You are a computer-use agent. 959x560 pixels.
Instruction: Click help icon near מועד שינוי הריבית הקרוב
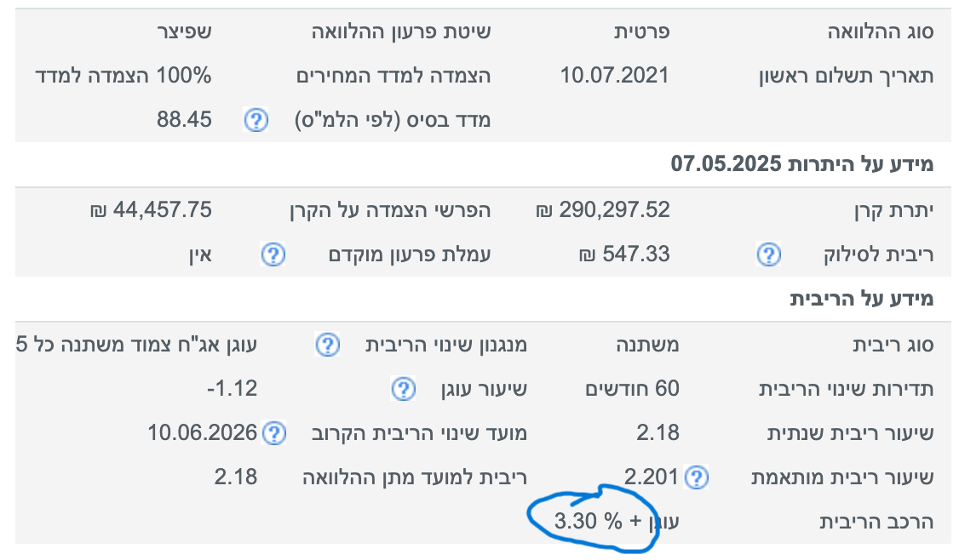coord(273,433)
